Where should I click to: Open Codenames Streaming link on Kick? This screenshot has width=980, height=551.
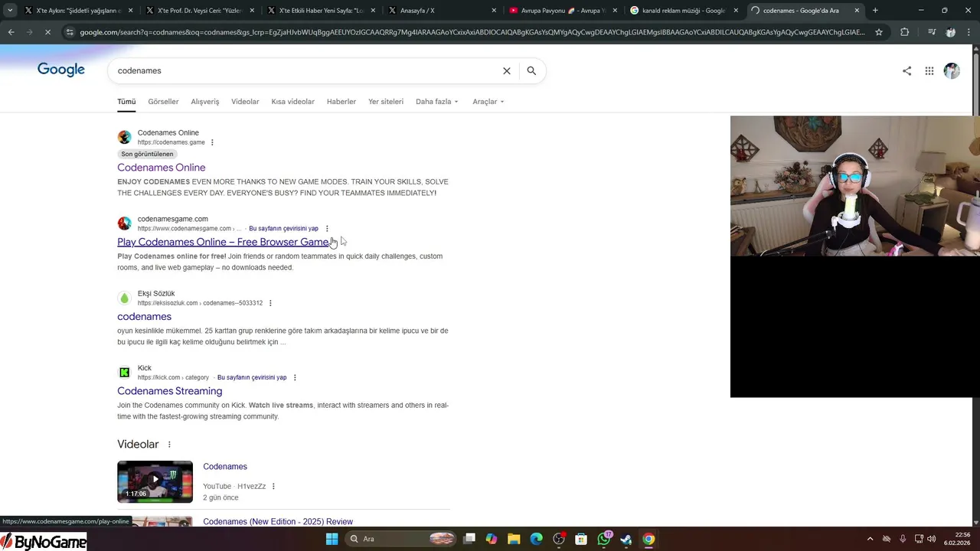pos(170,391)
